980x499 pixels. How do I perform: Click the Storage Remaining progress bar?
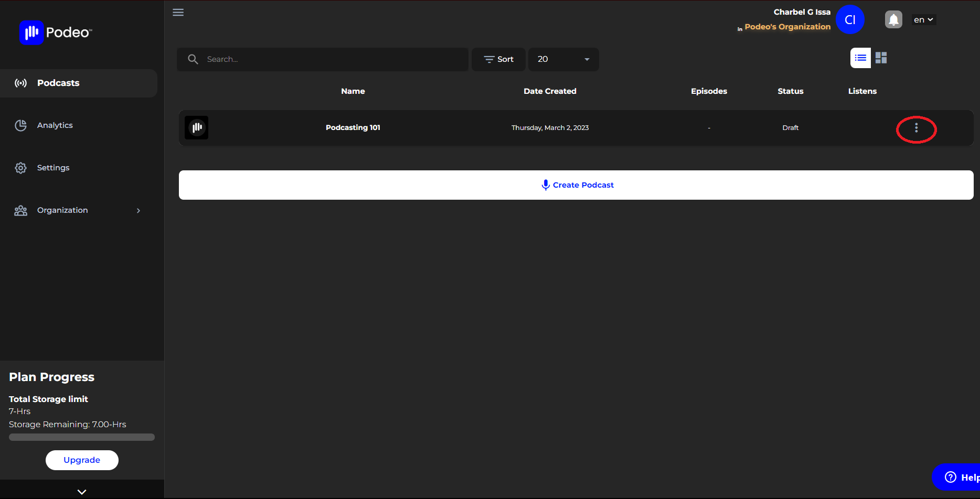pos(82,437)
